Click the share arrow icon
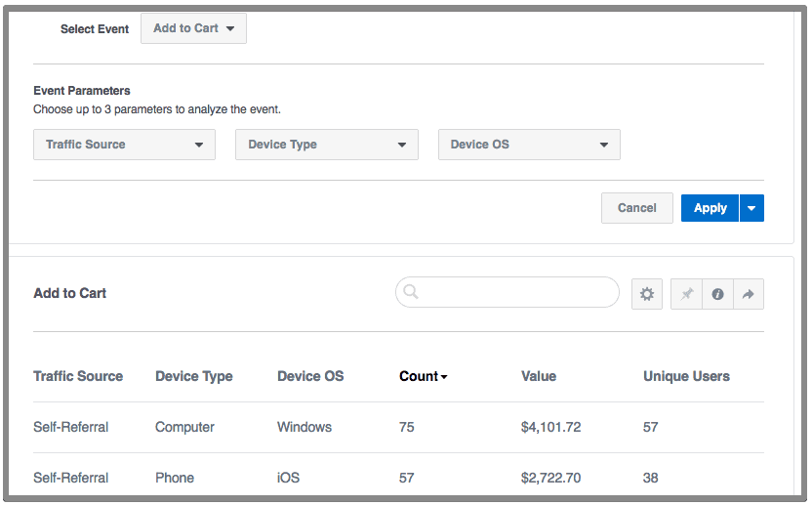The width and height of the screenshot is (812, 505). pyautogui.click(x=749, y=294)
